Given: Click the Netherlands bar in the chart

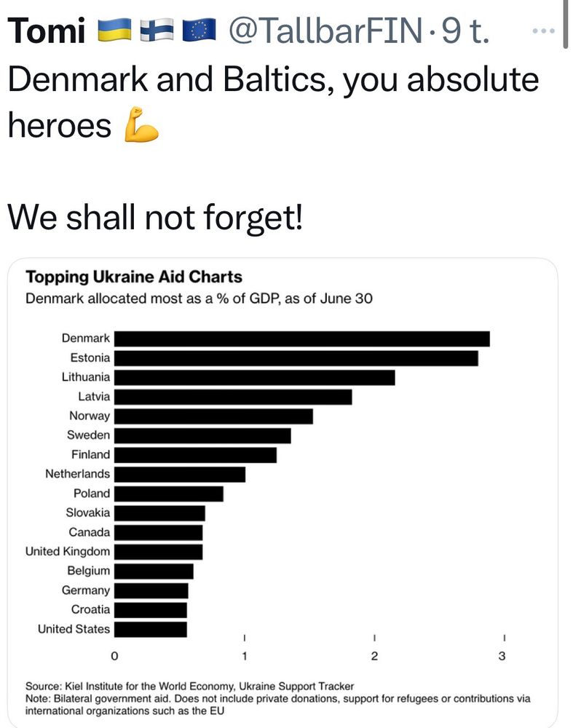Looking at the screenshot, I should point(180,474).
